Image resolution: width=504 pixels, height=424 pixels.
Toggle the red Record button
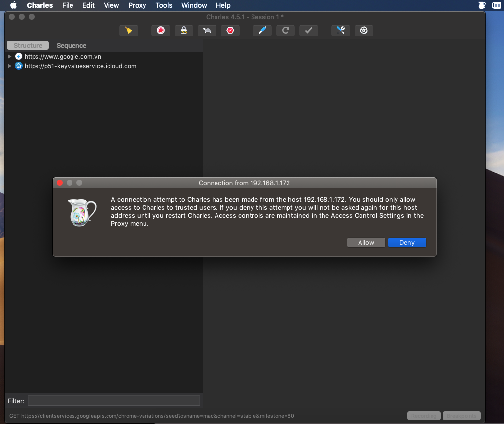pyautogui.click(x=161, y=30)
